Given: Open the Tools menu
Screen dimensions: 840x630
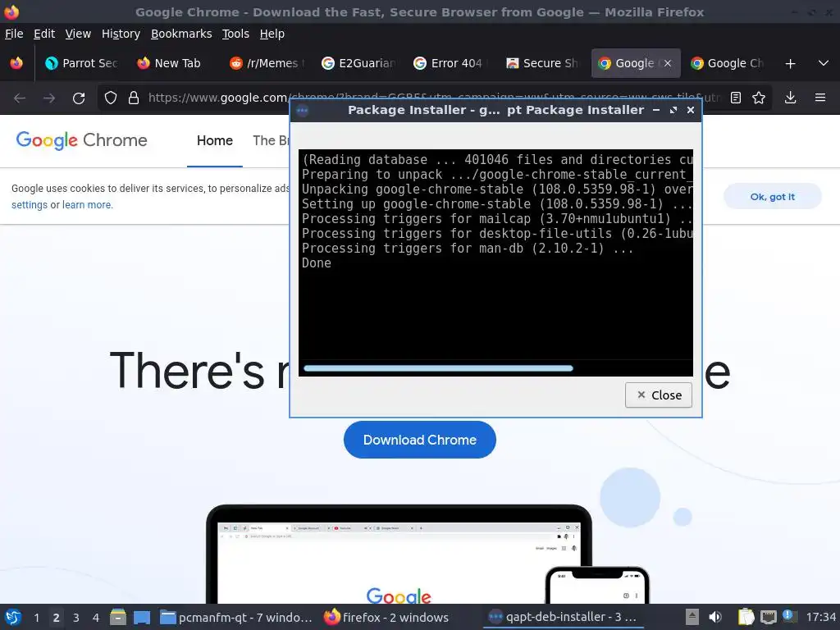Looking at the screenshot, I should coord(235,34).
